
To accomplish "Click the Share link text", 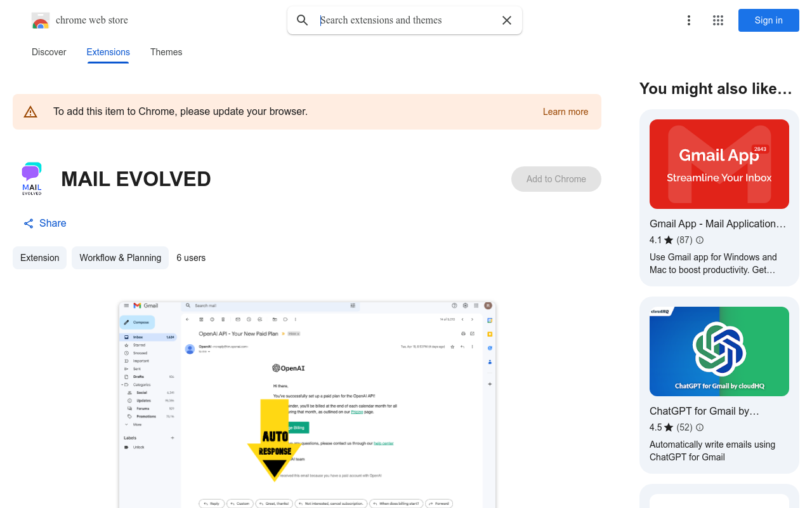I will coord(53,223).
